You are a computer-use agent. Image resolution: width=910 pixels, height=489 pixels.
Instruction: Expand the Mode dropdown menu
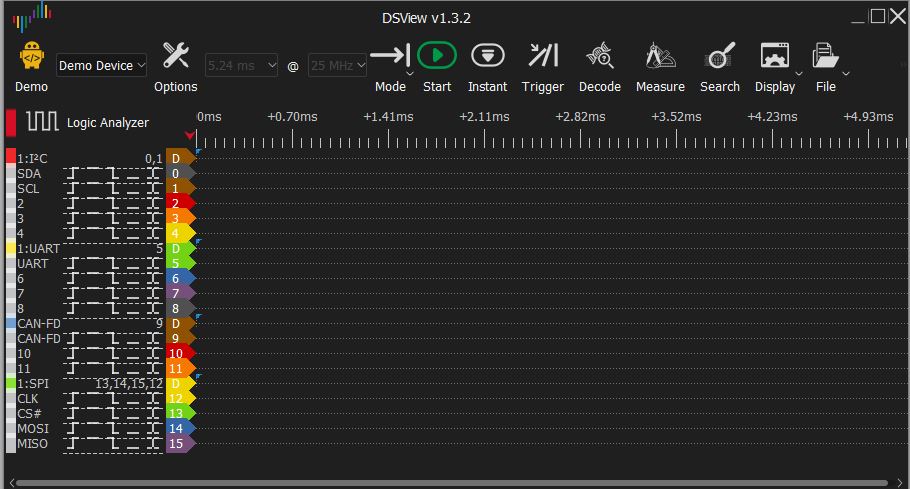pyautogui.click(x=409, y=73)
